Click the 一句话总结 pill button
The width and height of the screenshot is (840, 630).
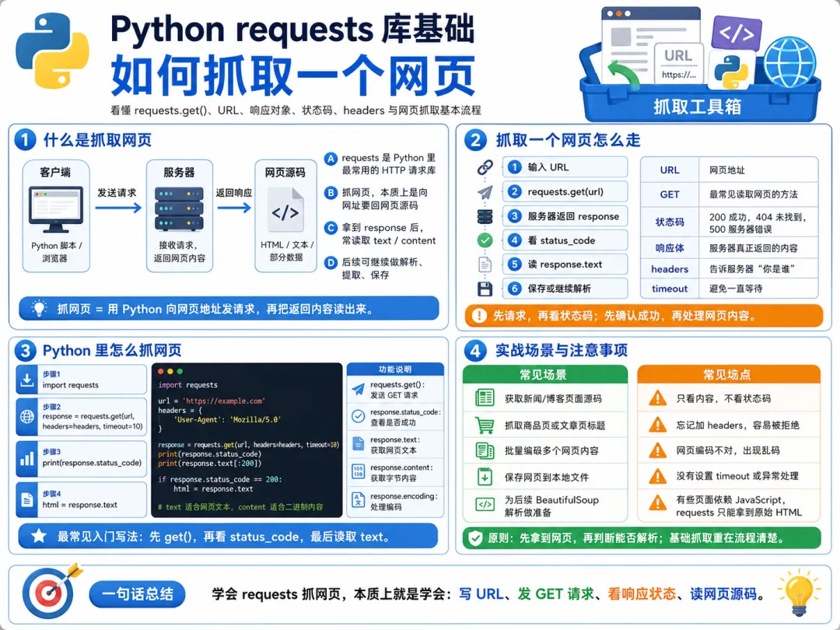137,593
